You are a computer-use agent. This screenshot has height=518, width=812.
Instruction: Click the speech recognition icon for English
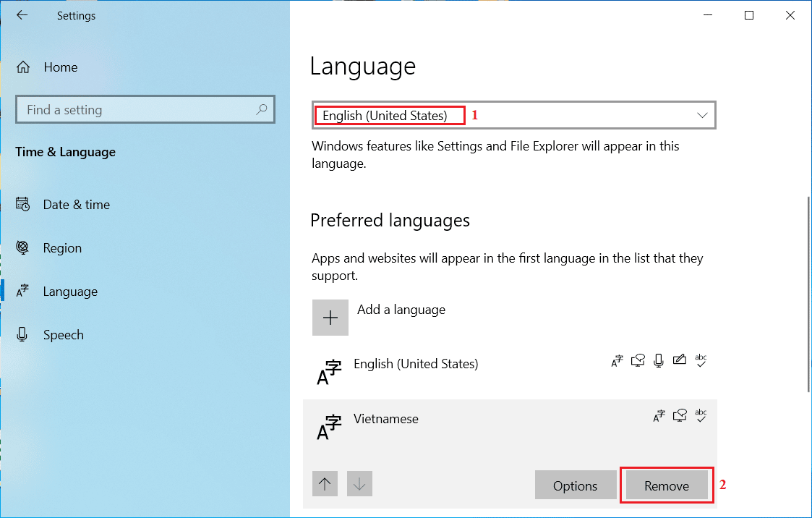point(658,360)
